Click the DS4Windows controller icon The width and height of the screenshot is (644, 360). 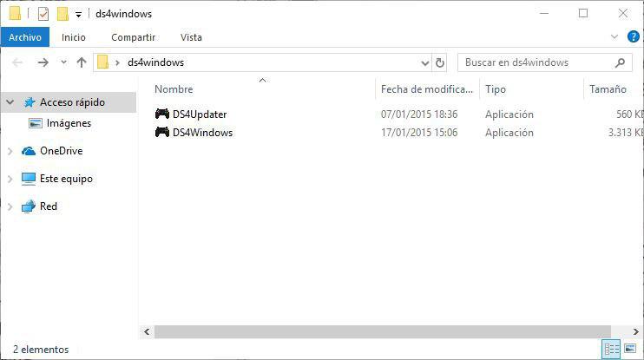point(162,133)
